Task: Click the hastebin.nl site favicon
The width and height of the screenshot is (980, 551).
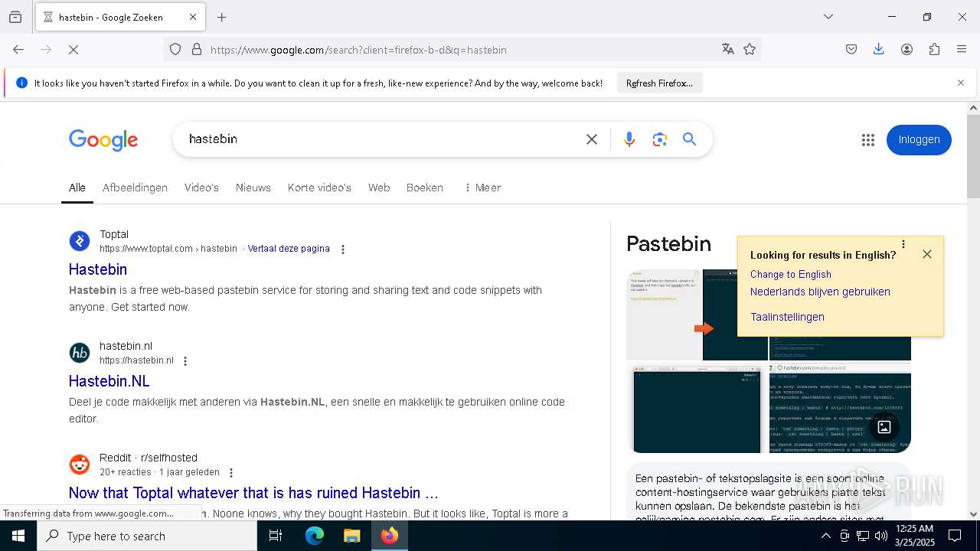Action: coord(80,353)
